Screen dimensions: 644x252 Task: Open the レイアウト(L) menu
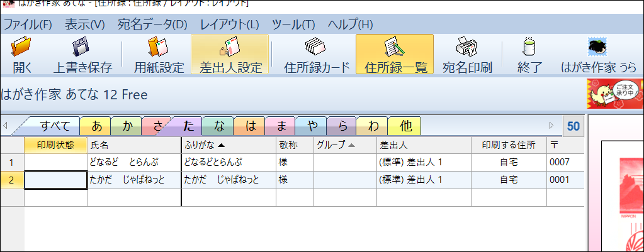tap(230, 25)
